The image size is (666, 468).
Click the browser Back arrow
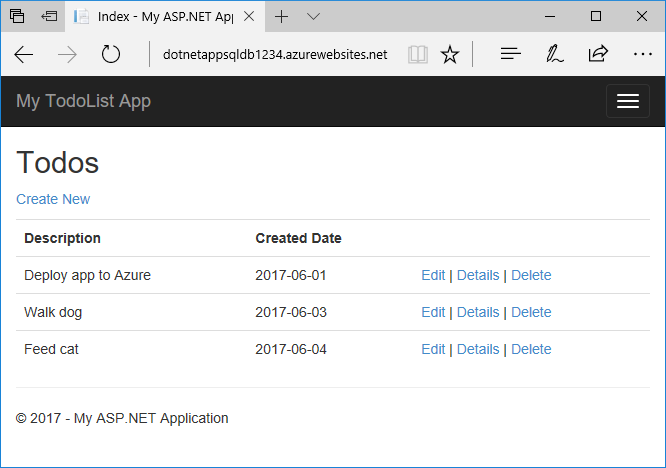point(24,54)
